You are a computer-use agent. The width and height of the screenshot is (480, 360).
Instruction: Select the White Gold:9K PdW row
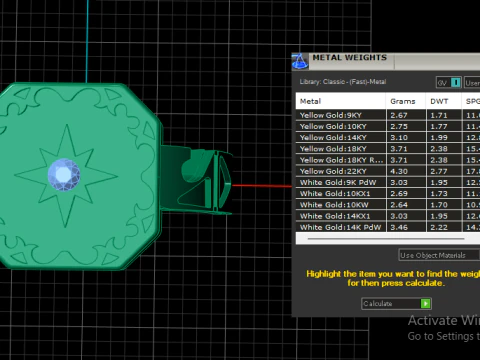[388, 183]
